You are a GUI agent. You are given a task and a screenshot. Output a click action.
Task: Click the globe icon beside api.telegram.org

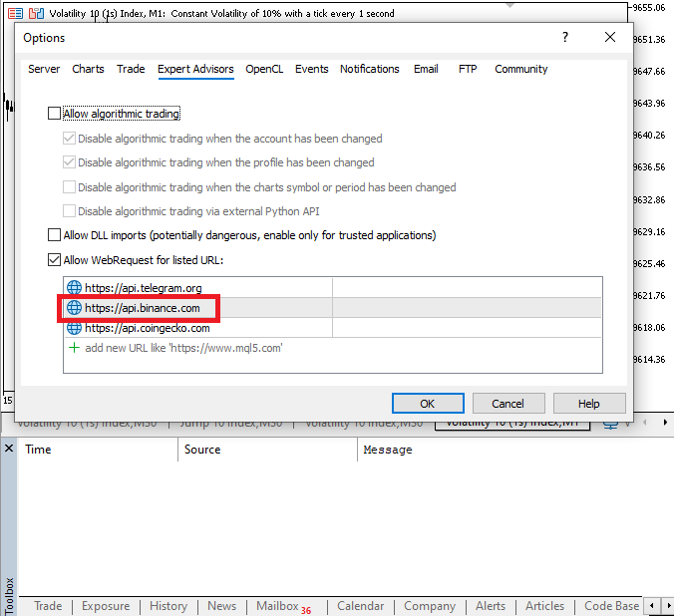click(74, 288)
